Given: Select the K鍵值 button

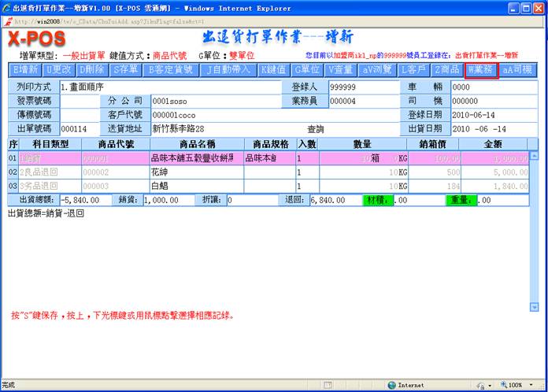Looking at the screenshot, I should click(276, 69).
